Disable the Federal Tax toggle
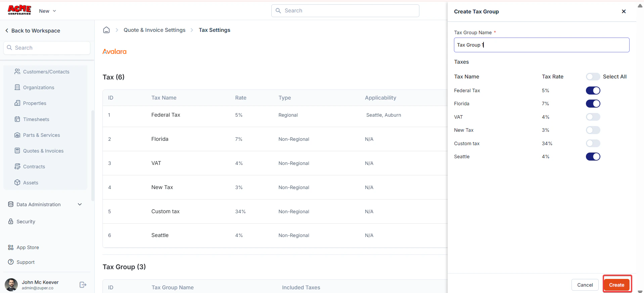Image resolution: width=644 pixels, height=293 pixels. pyautogui.click(x=593, y=91)
